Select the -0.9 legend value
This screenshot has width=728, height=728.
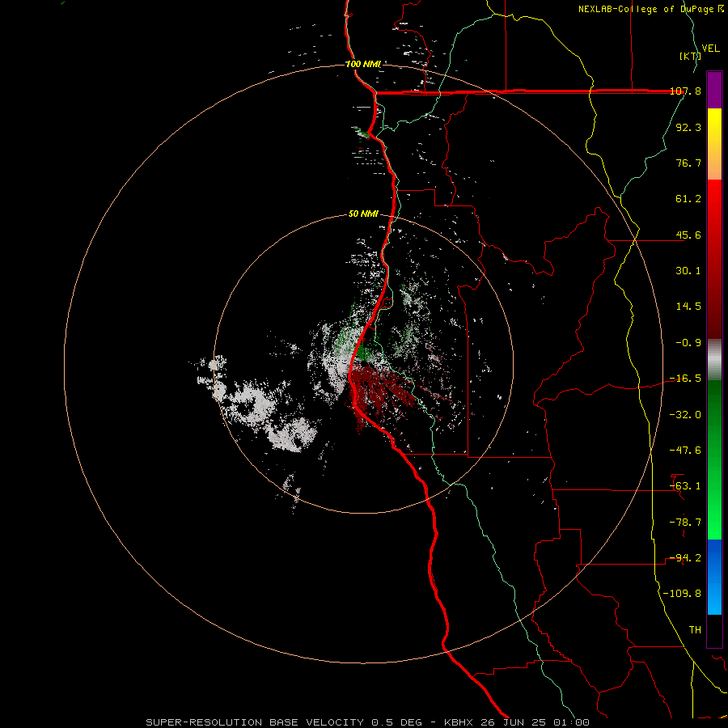click(x=688, y=343)
